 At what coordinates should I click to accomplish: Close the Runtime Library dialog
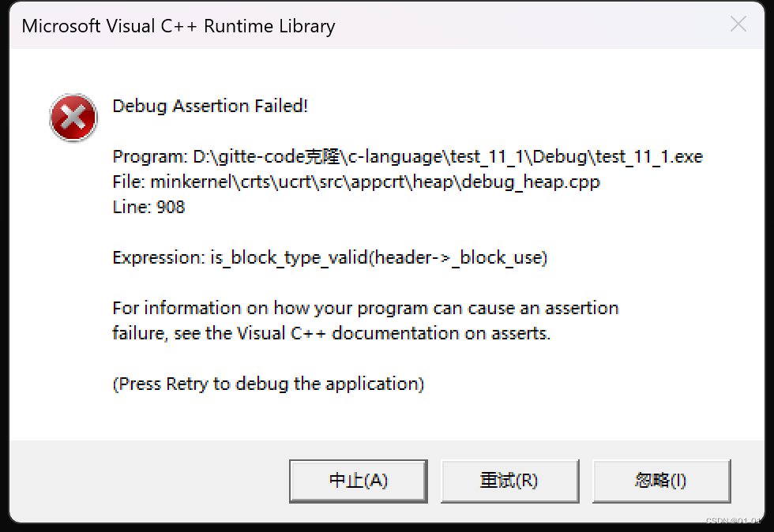point(738,24)
